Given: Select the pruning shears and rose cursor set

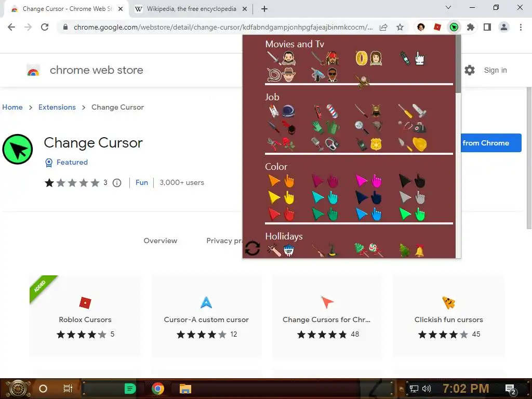Looking at the screenshot, I should click(281, 144).
